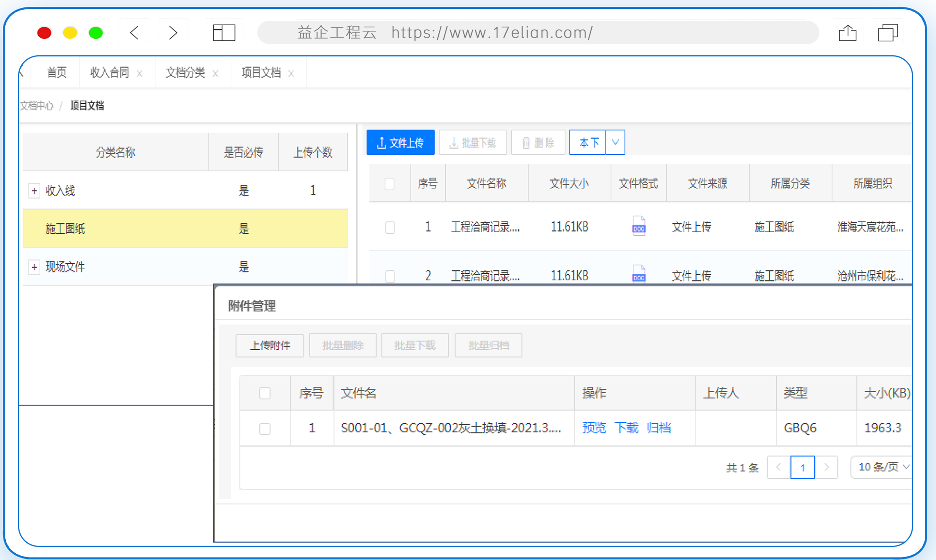Image resolution: width=936 pixels, height=560 pixels.
Task: Toggle the browser sidebar layout icon
Action: pos(224,33)
